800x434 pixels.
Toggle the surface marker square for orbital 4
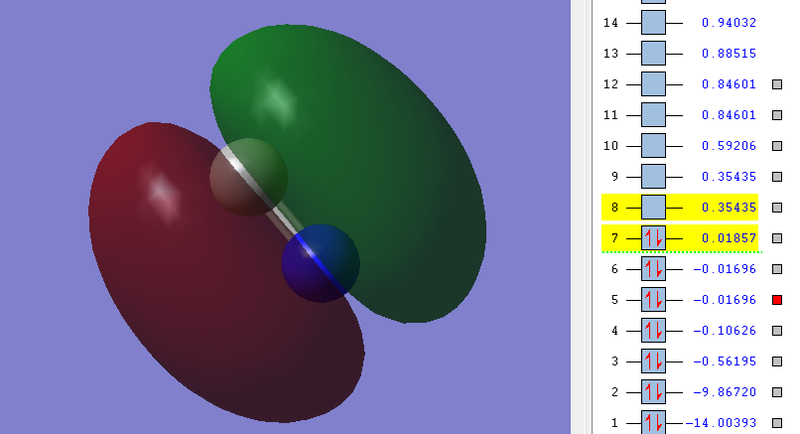coord(777,330)
